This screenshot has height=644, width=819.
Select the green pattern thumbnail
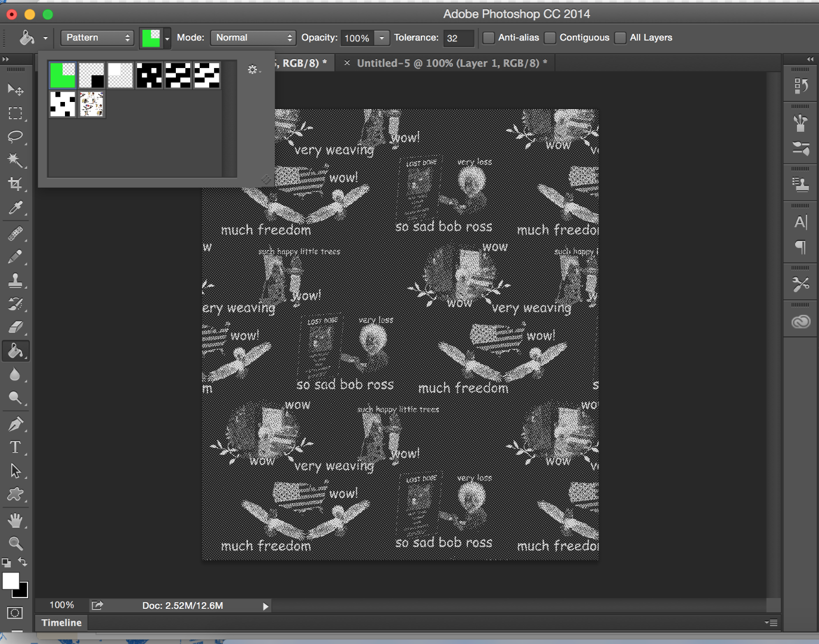[x=63, y=75]
